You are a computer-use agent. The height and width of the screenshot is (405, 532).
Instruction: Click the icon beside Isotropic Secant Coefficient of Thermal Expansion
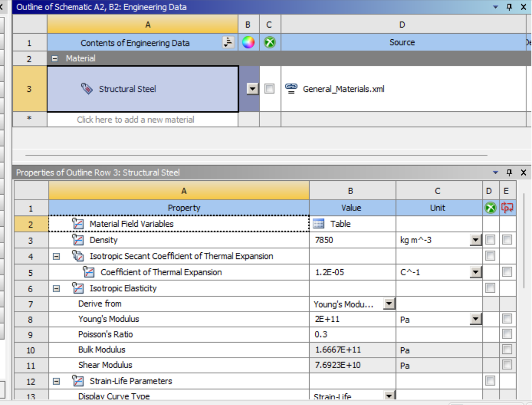(78, 256)
